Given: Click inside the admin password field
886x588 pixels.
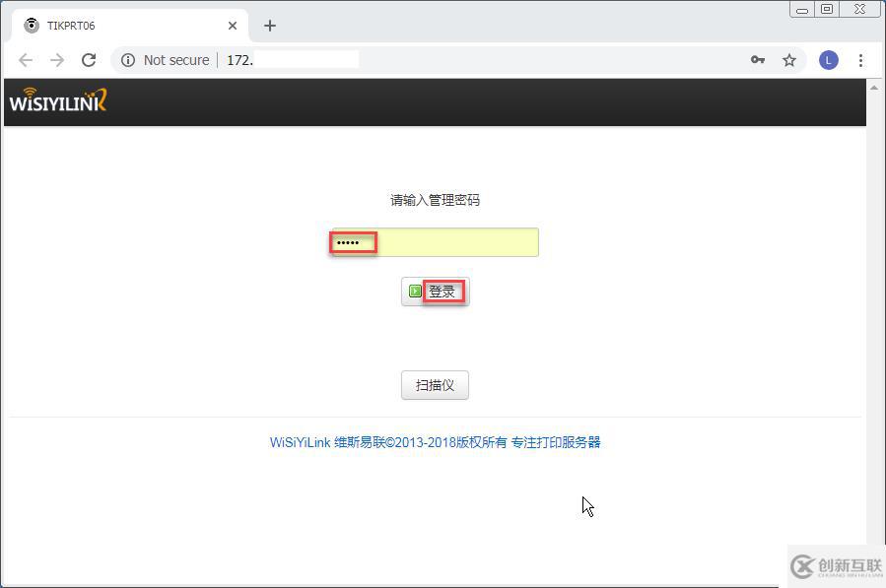Looking at the screenshot, I should (x=434, y=241).
